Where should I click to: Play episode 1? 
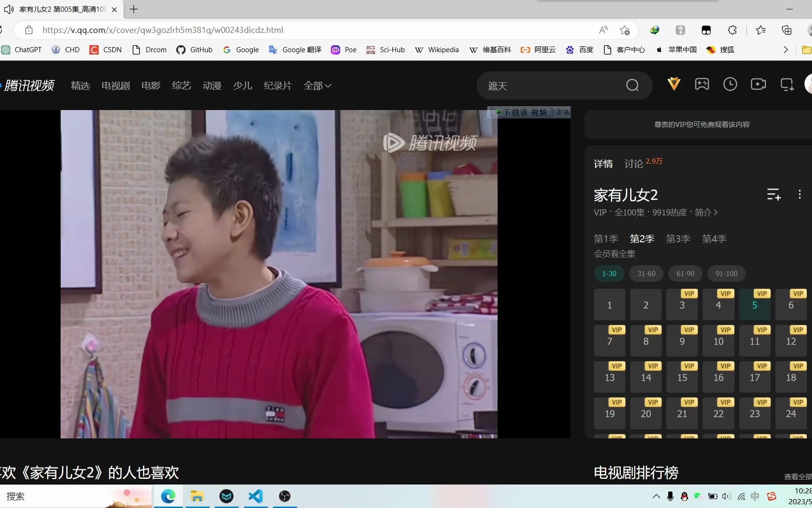click(609, 305)
